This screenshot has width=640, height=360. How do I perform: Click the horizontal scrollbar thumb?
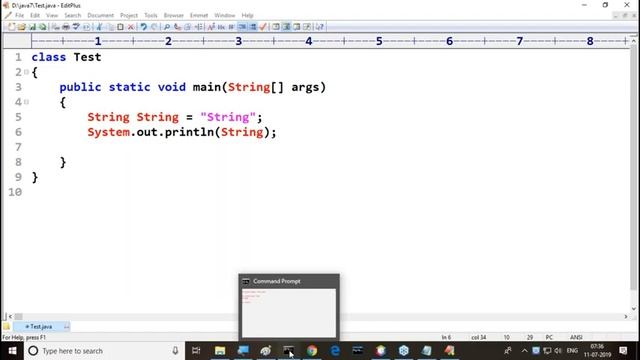[x=18, y=316]
